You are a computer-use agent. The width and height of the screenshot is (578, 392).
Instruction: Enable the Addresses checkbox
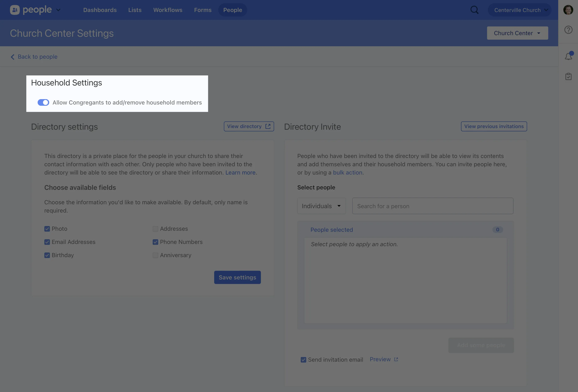tap(155, 229)
